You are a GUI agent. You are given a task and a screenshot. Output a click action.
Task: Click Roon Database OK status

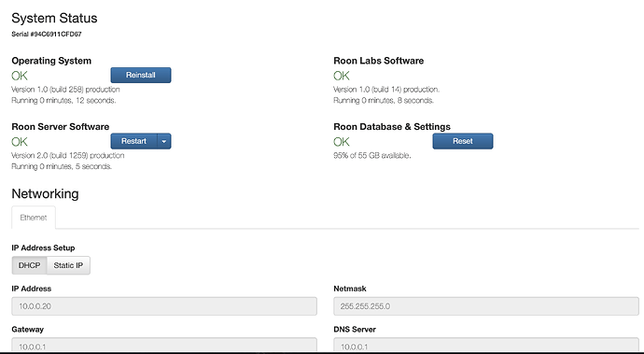coord(342,142)
